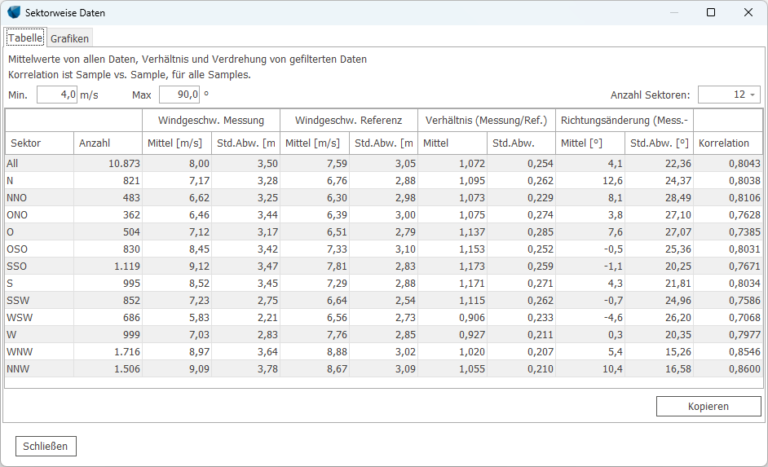Click the app icon in title bar
Screen dimensions: 768x467
[x=14, y=13]
